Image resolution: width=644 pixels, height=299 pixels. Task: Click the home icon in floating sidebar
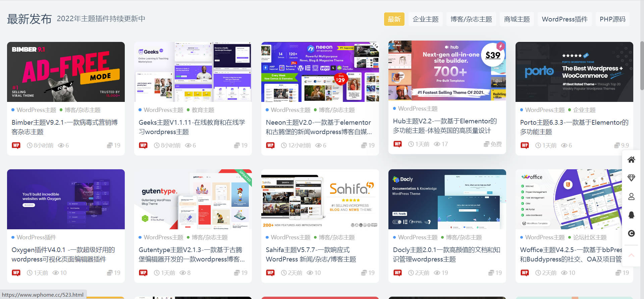point(631,160)
